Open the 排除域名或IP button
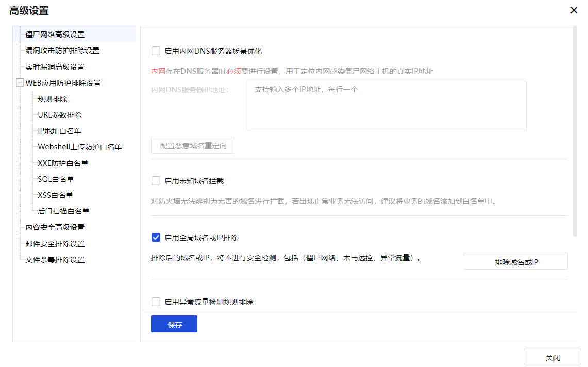 [515, 261]
